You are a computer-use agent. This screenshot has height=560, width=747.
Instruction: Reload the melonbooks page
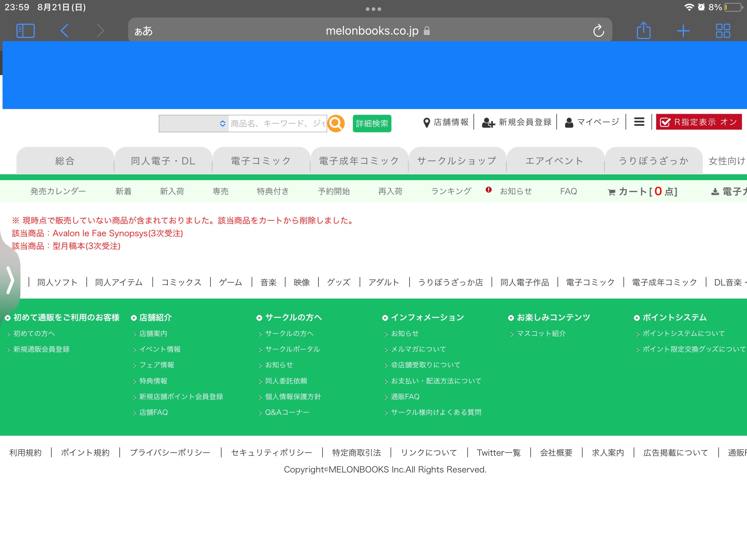pos(599,31)
